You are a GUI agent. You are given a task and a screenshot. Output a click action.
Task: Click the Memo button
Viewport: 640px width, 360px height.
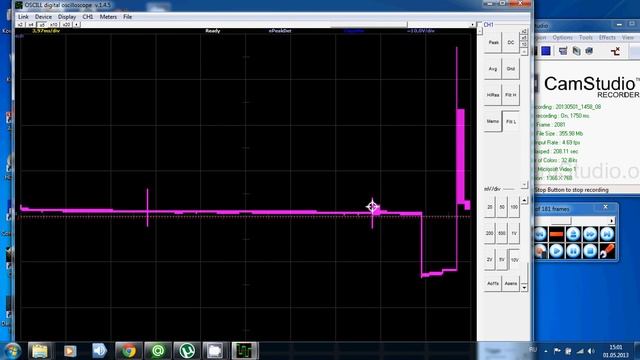click(x=493, y=122)
